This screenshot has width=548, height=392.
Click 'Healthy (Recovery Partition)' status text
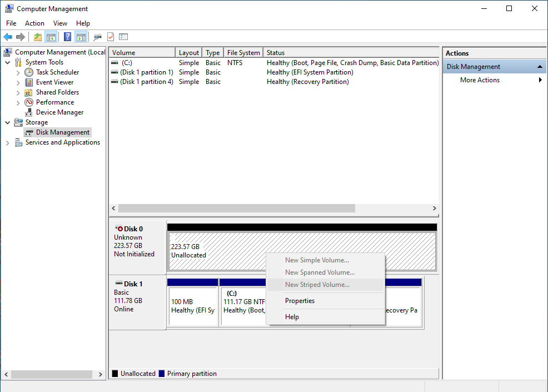click(x=307, y=82)
